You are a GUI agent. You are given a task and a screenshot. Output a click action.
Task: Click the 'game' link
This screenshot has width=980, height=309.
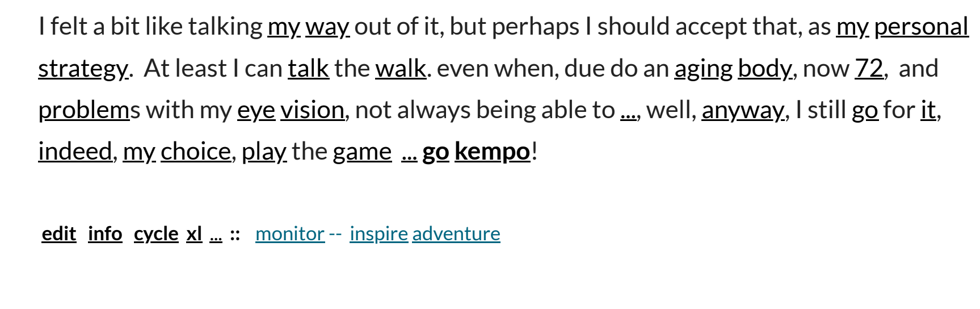(362, 152)
